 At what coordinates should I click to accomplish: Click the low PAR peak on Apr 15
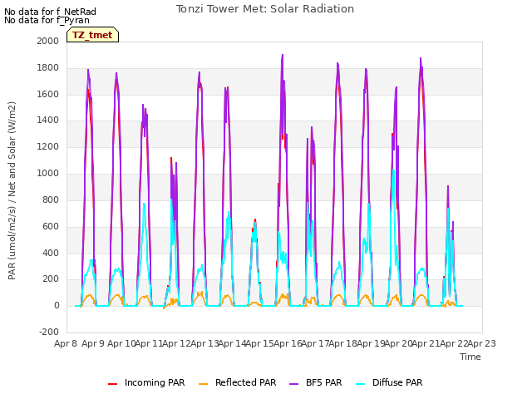[255, 220]
